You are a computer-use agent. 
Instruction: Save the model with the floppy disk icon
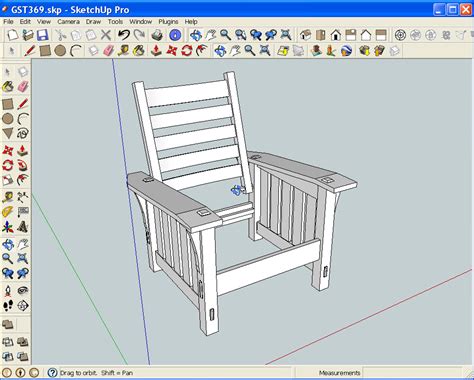point(43,35)
